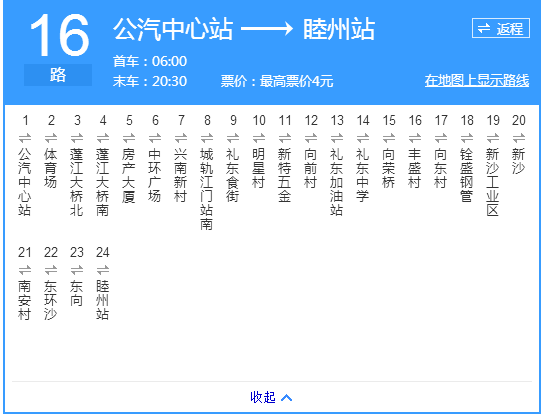
Task: Open 在地图上显示路线 map link
Action: coord(477,80)
